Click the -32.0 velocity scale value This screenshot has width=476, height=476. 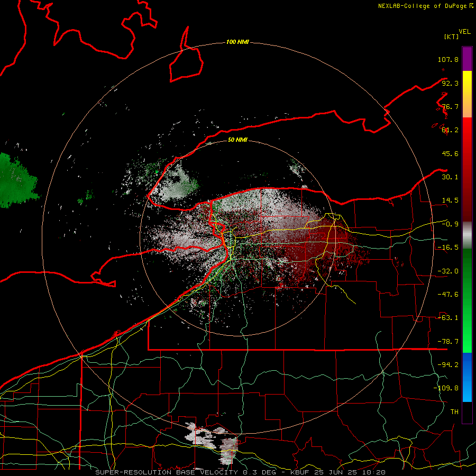point(448,271)
